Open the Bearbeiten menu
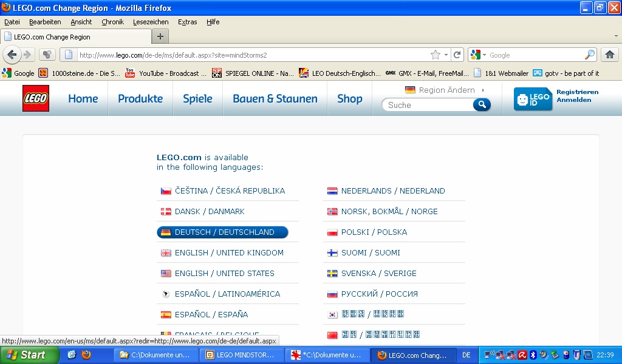 [45, 22]
